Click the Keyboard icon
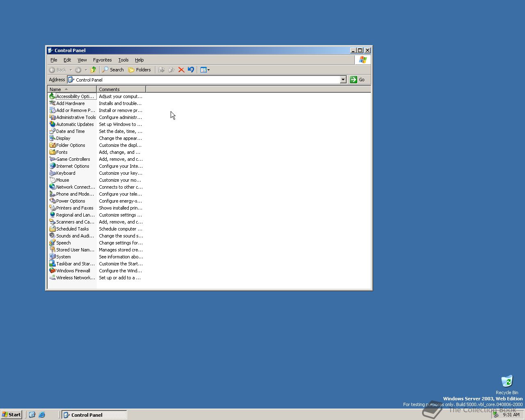Viewport: 525px width, 420px height. coord(52,173)
